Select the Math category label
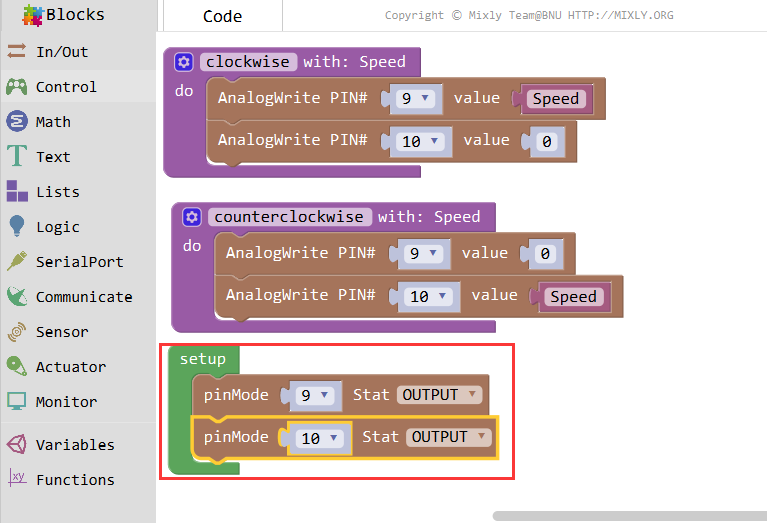The image size is (767, 523). point(53,121)
